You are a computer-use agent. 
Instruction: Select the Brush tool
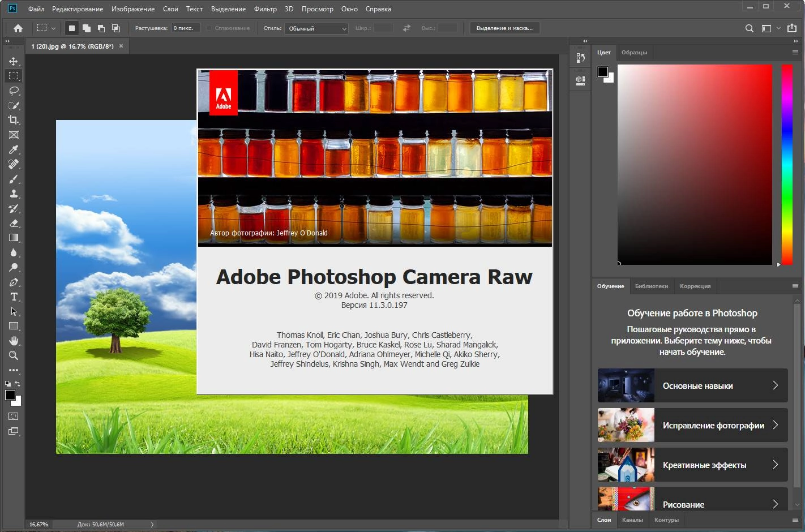(x=14, y=179)
